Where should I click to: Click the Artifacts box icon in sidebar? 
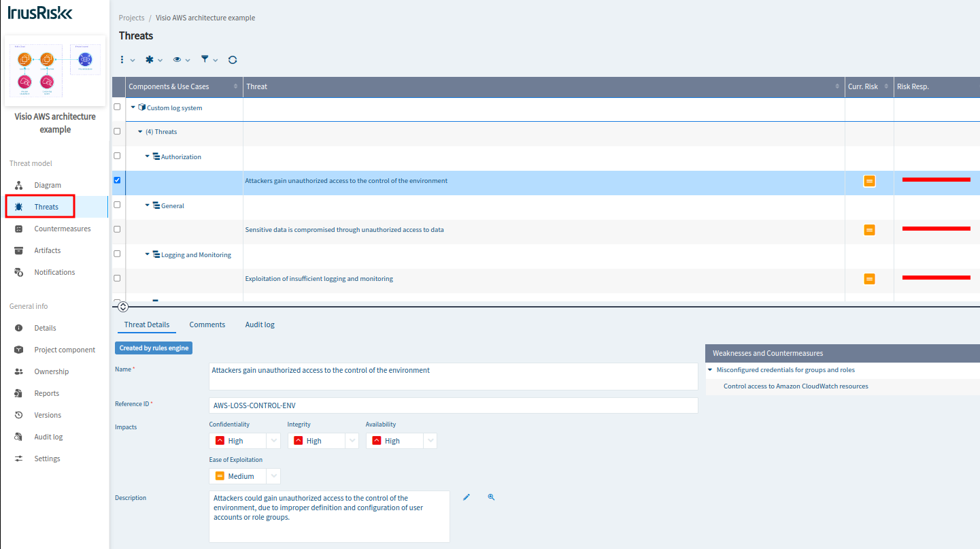[19, 250]
